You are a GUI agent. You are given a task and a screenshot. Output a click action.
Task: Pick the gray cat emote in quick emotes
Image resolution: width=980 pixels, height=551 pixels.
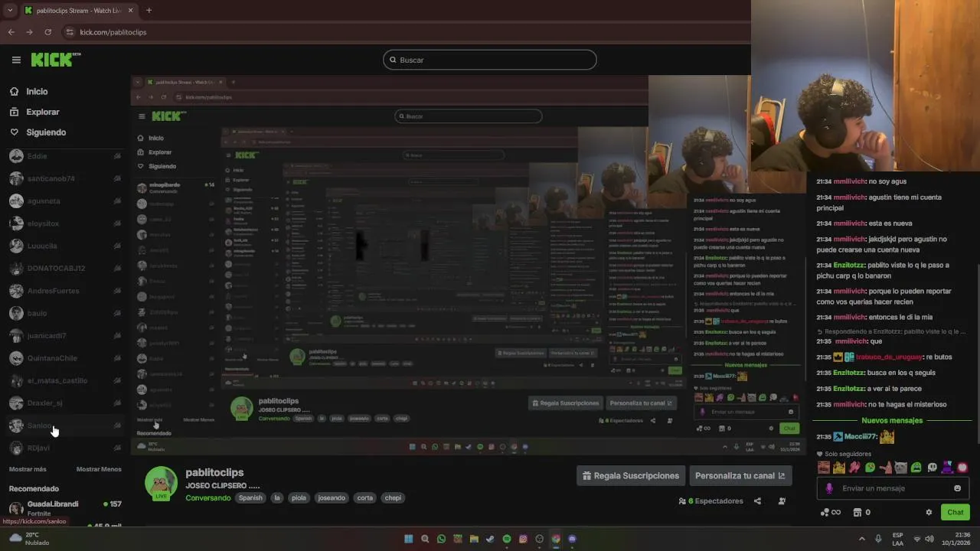click(901, 468)
